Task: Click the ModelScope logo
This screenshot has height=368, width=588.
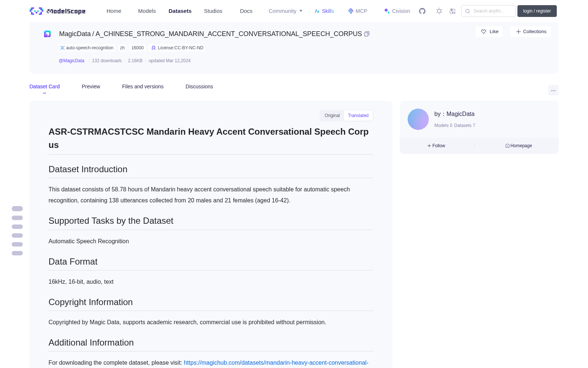Action: point(57,11)
